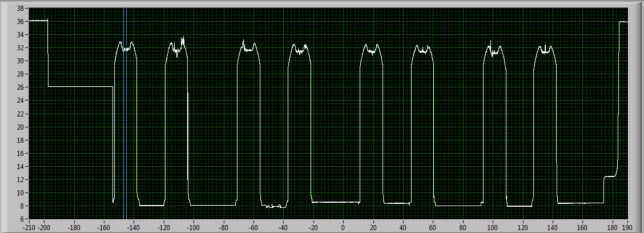This screenshot has width=644, height=233.
Task: Grab the leftmost blue vertical cursor line
Action: coord(124,114)
